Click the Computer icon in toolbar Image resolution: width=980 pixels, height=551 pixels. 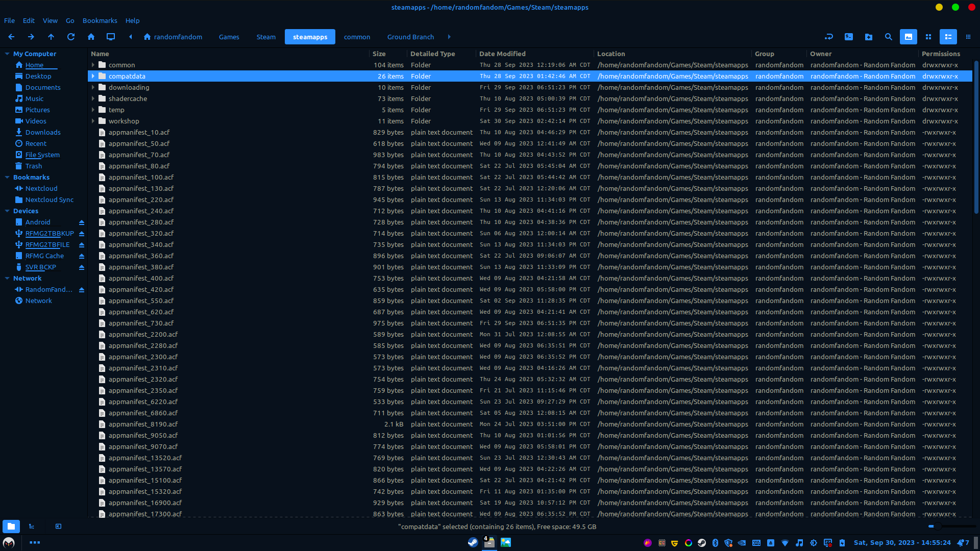[111, 37]
